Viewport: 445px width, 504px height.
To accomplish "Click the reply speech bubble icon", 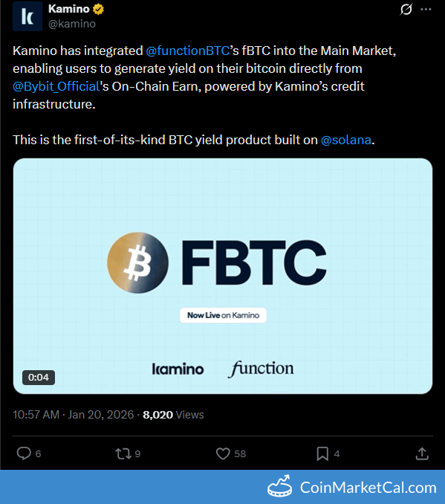I will click(x=24, y=453).
